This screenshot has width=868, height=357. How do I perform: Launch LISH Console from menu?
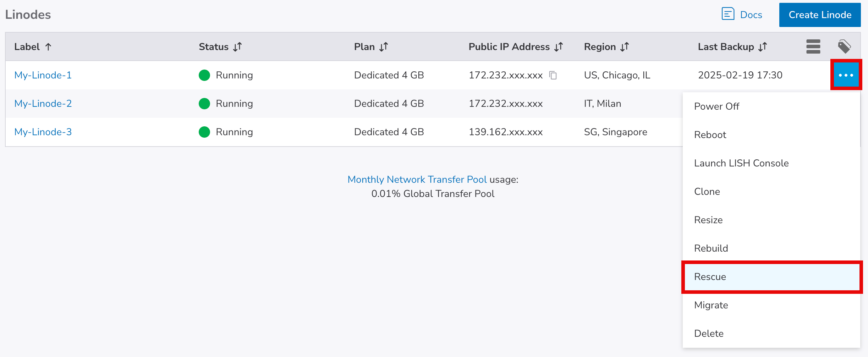(x=741, y=163)
